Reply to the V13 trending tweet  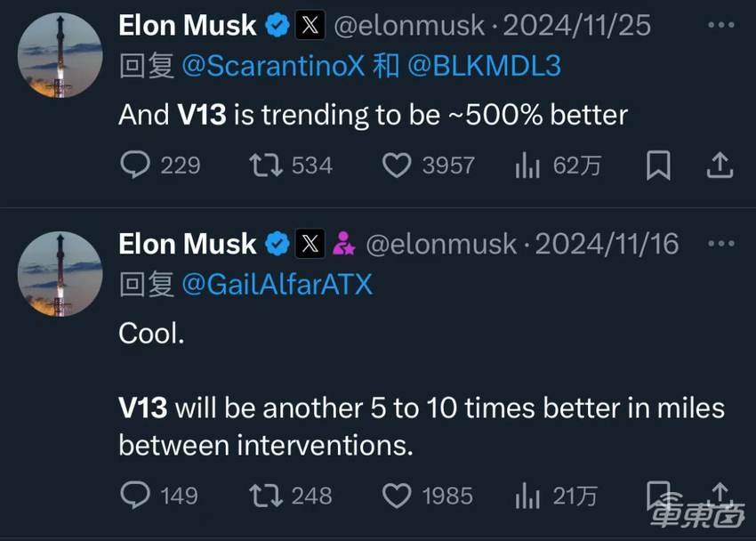click(x=133, y=166)
